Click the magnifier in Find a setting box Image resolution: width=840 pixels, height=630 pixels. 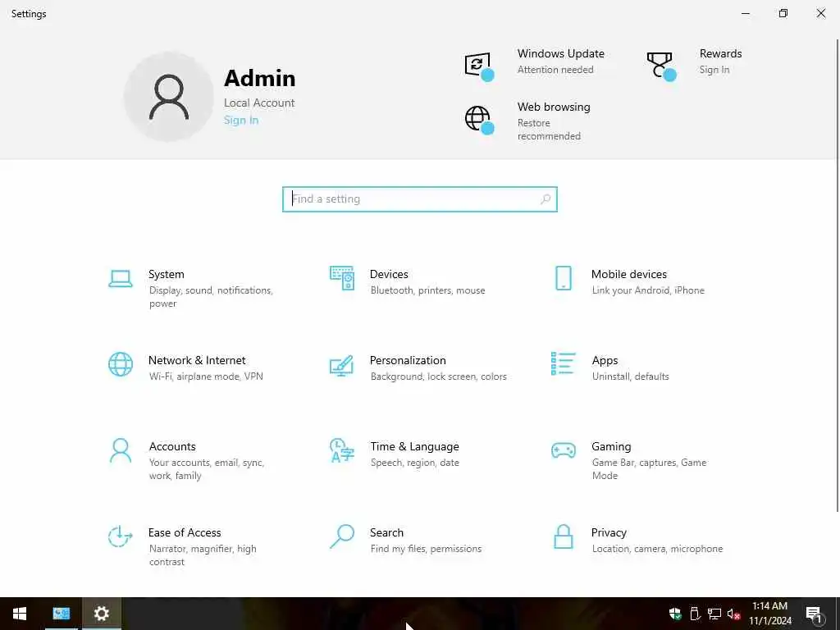click(x=546, y=199)
